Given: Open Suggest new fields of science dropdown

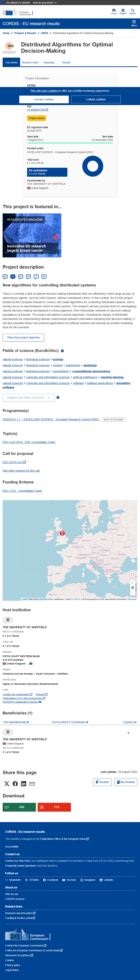Looking at the screenshot, I should (28, 398).
